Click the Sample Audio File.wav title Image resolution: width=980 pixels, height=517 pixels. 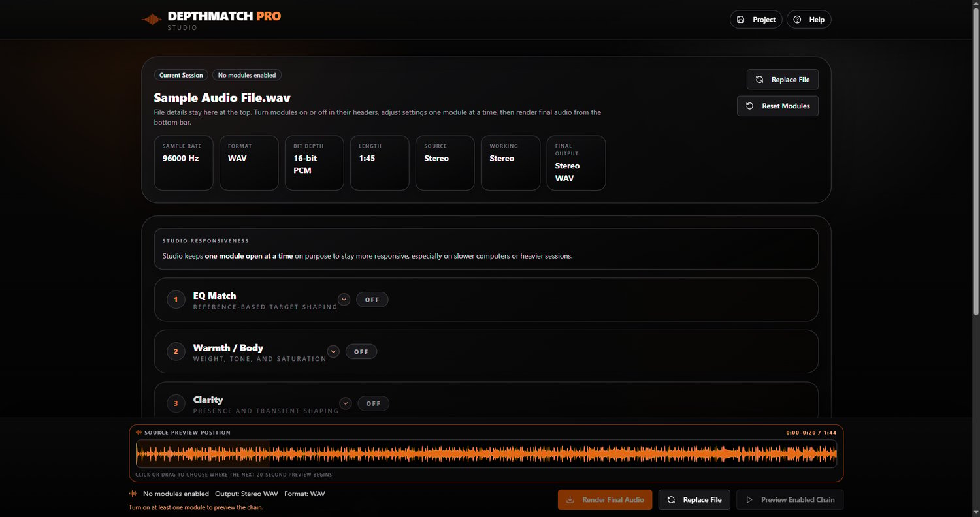pos(222,98)
